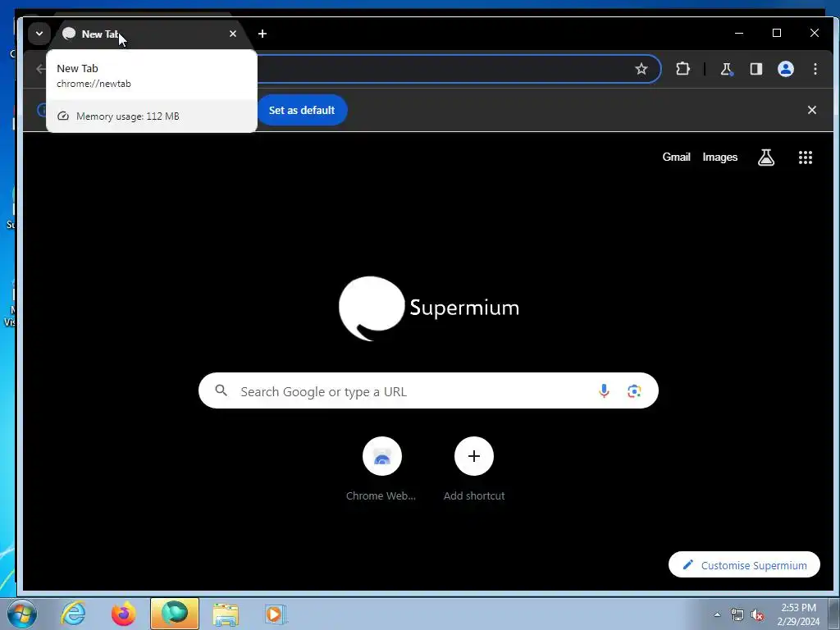
Task: Click the muted volume tray icon
Action: tap(757, 615)
